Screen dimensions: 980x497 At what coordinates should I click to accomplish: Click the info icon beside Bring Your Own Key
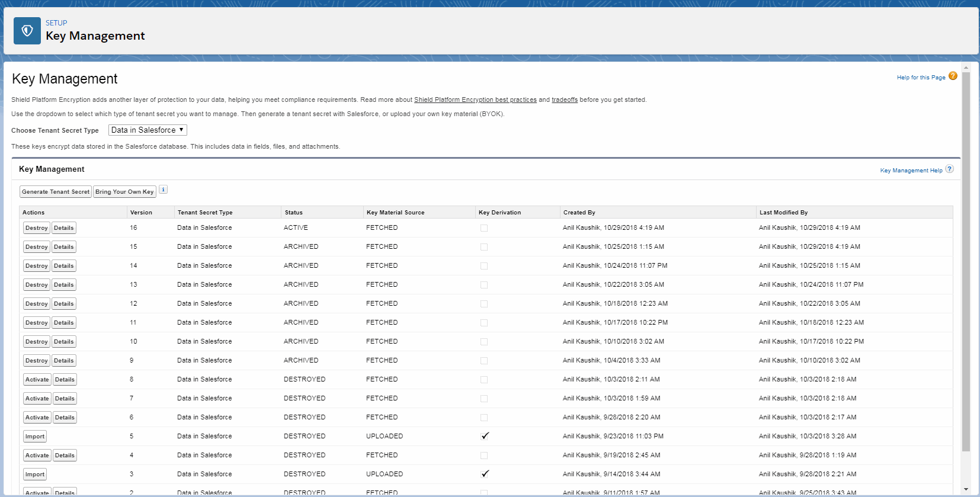(164, 190)
